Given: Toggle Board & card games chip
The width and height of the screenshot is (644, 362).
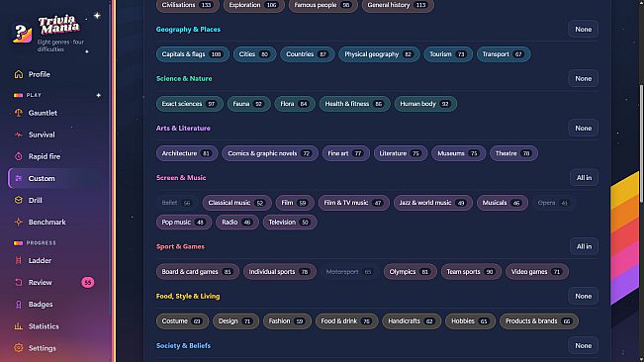Looking at the screenshot, I should 197,272.
